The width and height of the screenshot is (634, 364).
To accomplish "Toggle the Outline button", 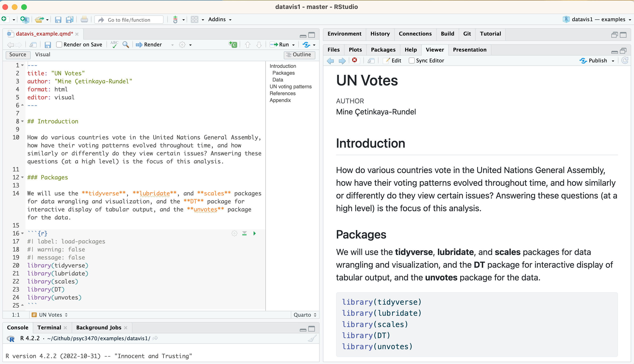I will (x=299, y=54).
